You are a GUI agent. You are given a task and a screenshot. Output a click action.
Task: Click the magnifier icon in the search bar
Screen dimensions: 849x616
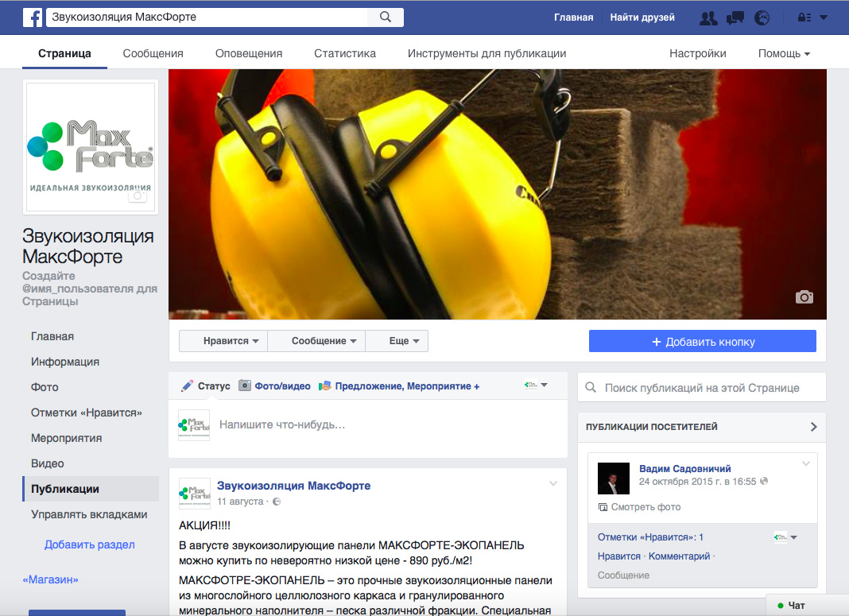coord(386,17)
